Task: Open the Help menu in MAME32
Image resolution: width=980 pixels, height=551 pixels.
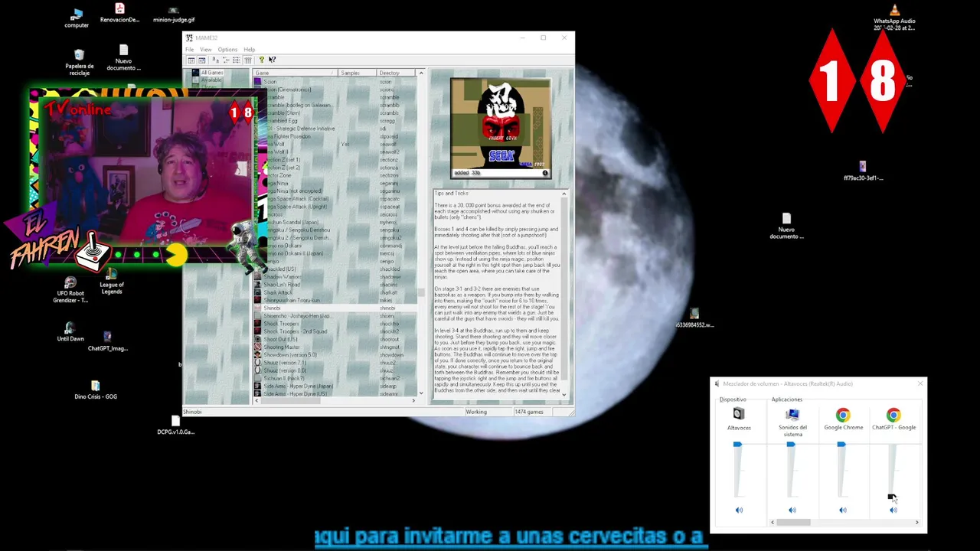Action: 250,50
